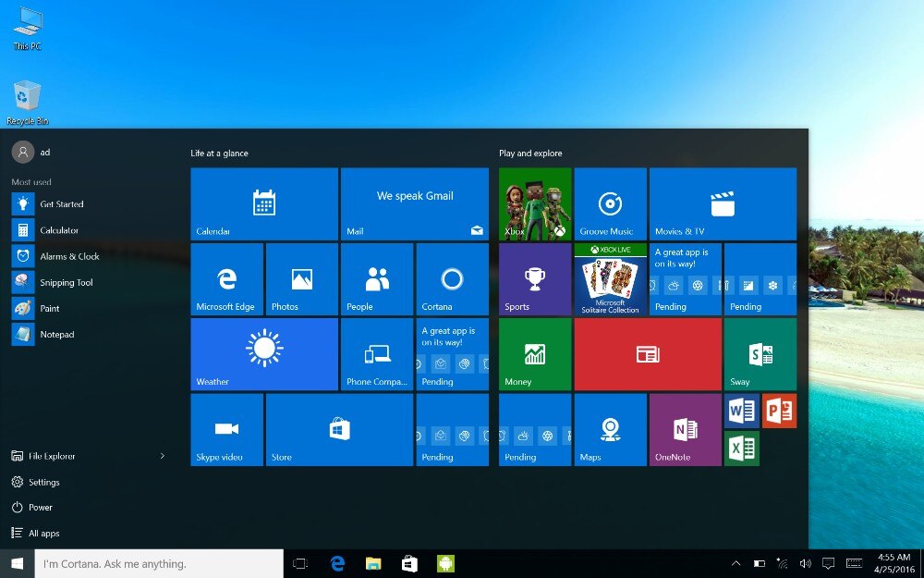Launch Word from small tile

(741, 411)
